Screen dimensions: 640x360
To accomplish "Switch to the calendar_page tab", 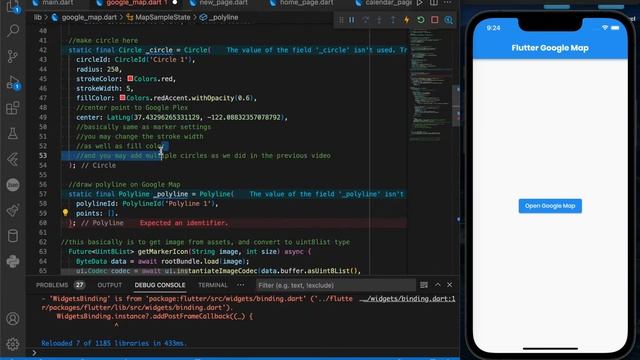I will (x=388, y=3).
